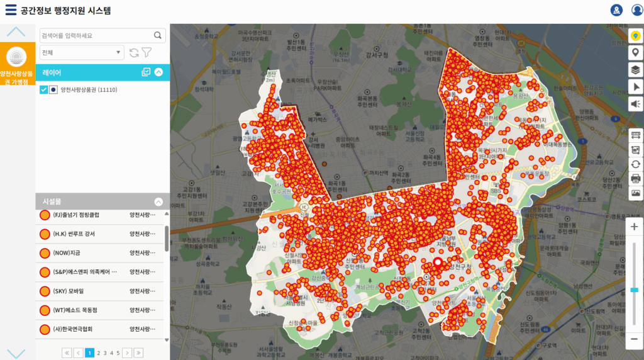
Task: Click the map zoom in plus button
Action: point(635,227)
